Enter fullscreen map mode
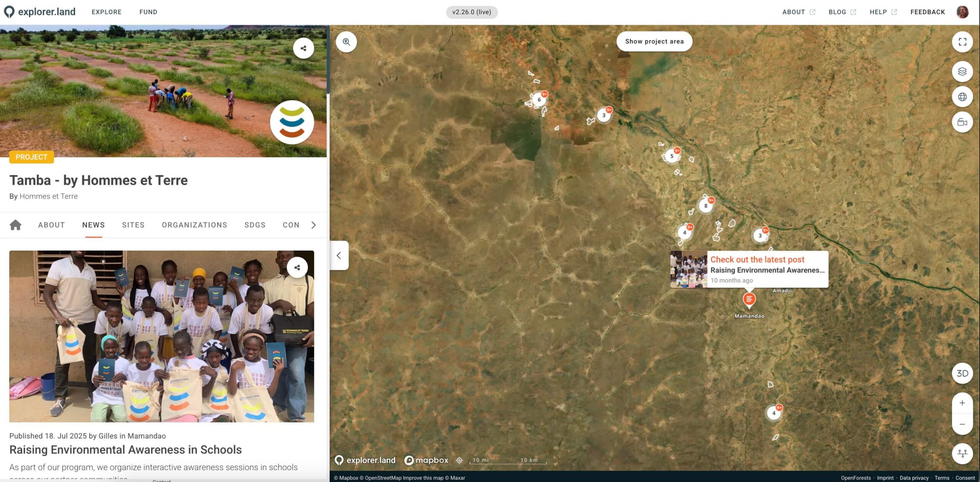Image resolution: width=980 pixels, height=482 pixels. click(962, 42)
